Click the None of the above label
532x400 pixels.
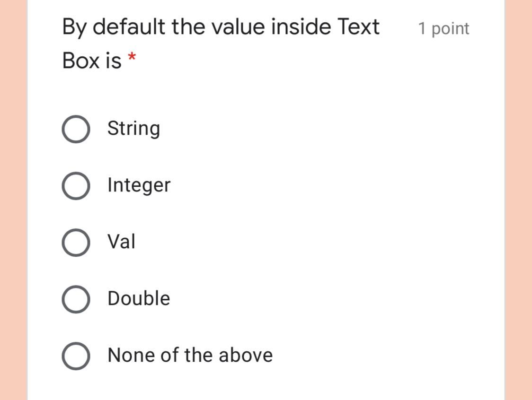[190, 355]
